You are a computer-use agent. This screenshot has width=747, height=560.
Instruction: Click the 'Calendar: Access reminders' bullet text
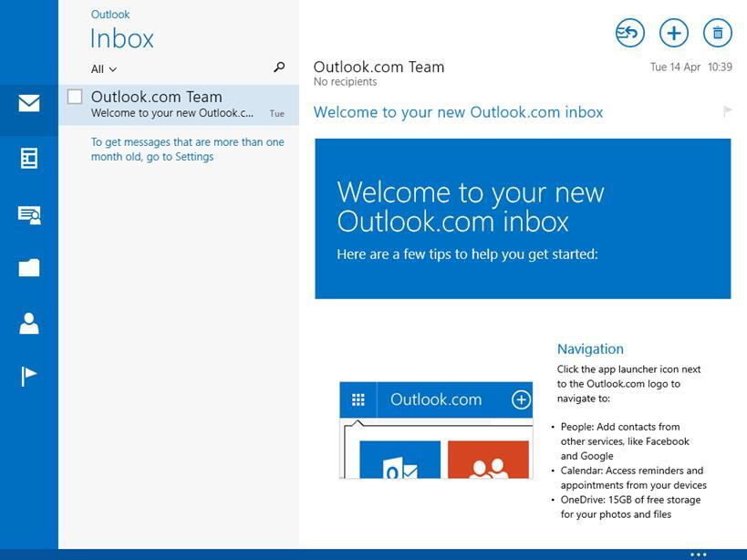pos(633,478)
